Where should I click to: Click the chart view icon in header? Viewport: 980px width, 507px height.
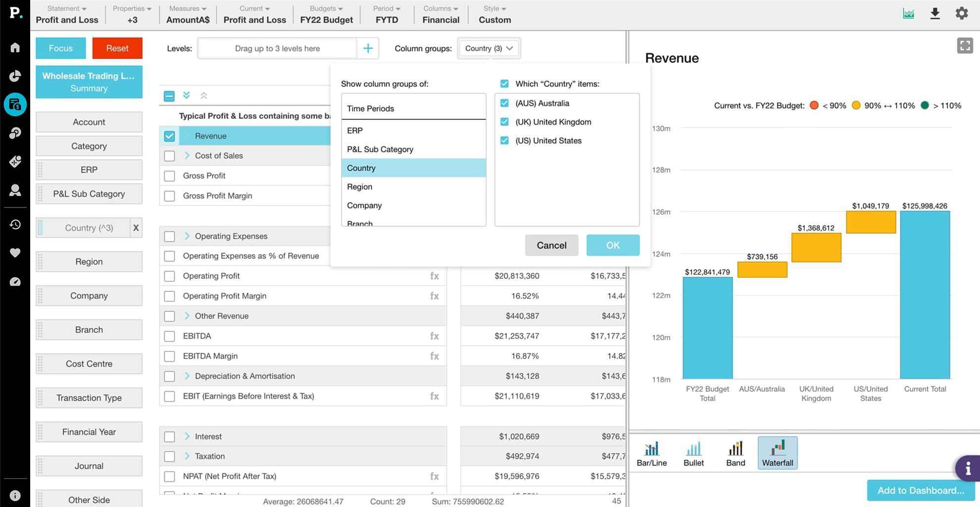[x=908, y=13]
